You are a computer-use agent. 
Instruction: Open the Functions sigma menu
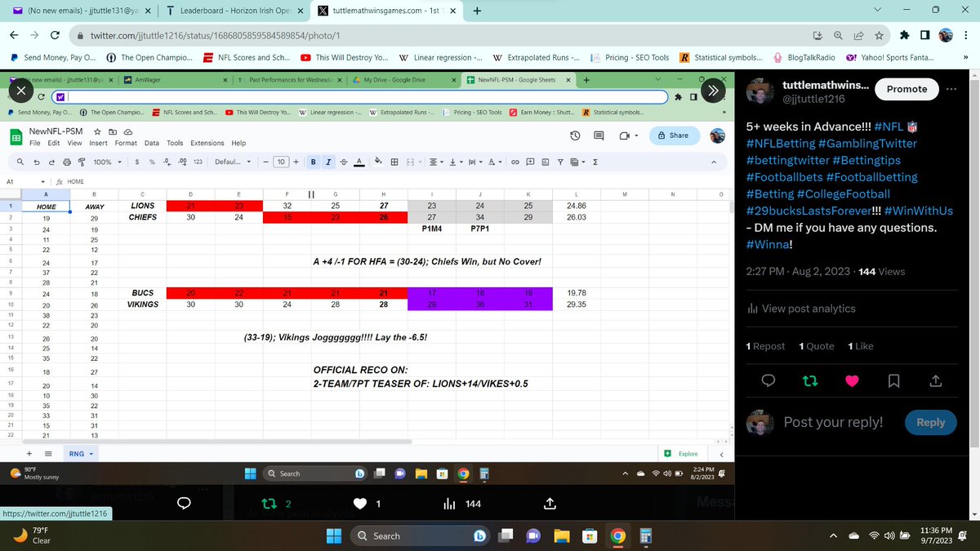(x=596, y=162)
